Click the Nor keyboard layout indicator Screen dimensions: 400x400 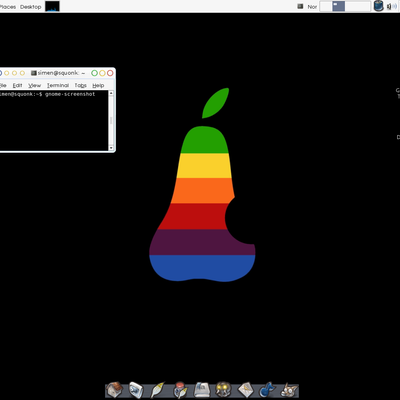coord(312,7)
